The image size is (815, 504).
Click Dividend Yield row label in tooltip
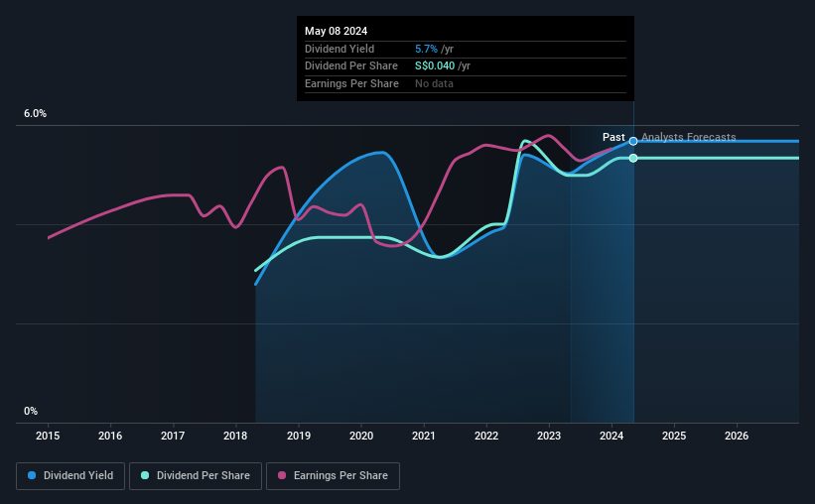coord(340,49)
